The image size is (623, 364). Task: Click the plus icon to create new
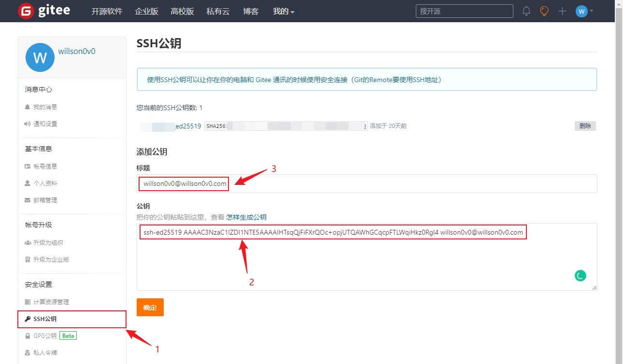click(562, 11)
